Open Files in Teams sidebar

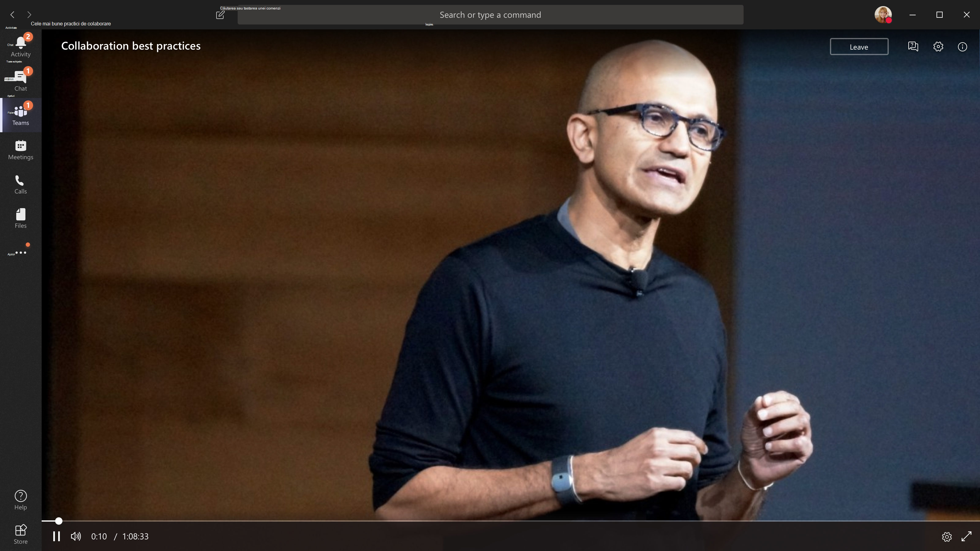coord(20,217)
